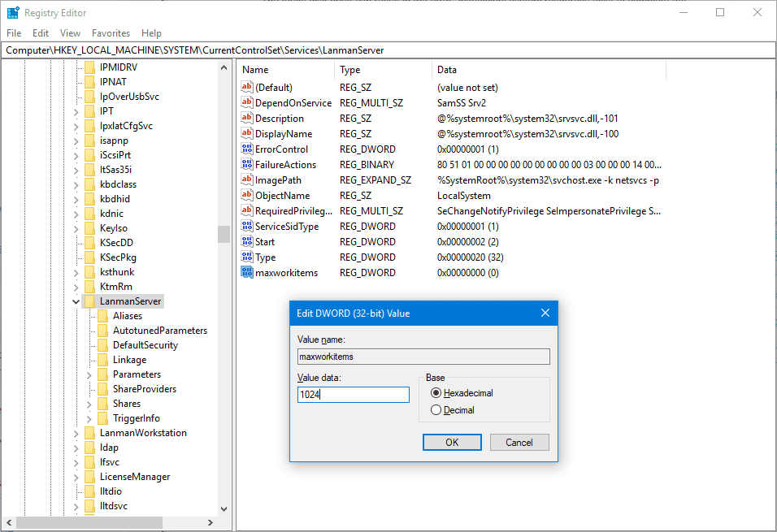Open the Favorites menu

tap(111, 33)
